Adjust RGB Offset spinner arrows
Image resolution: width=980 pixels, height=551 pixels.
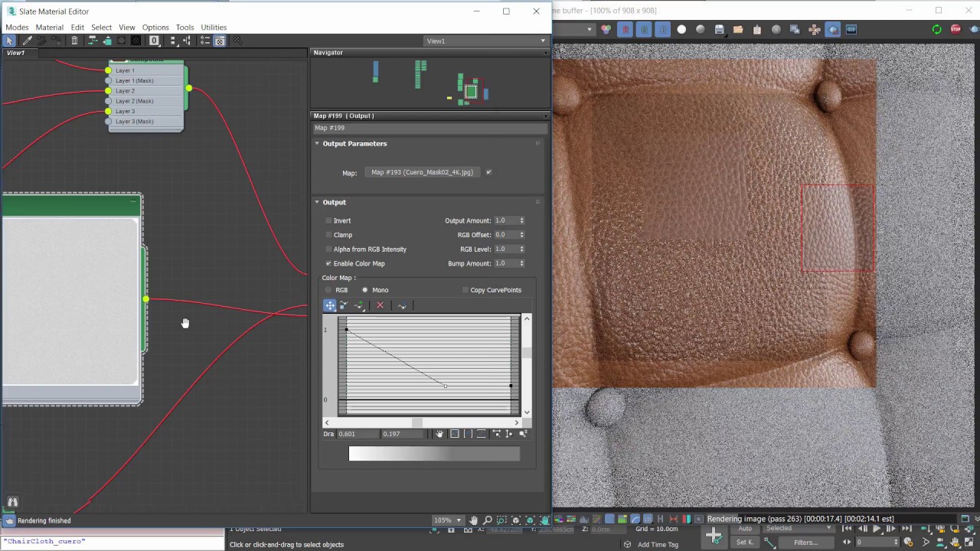(522, 235)
